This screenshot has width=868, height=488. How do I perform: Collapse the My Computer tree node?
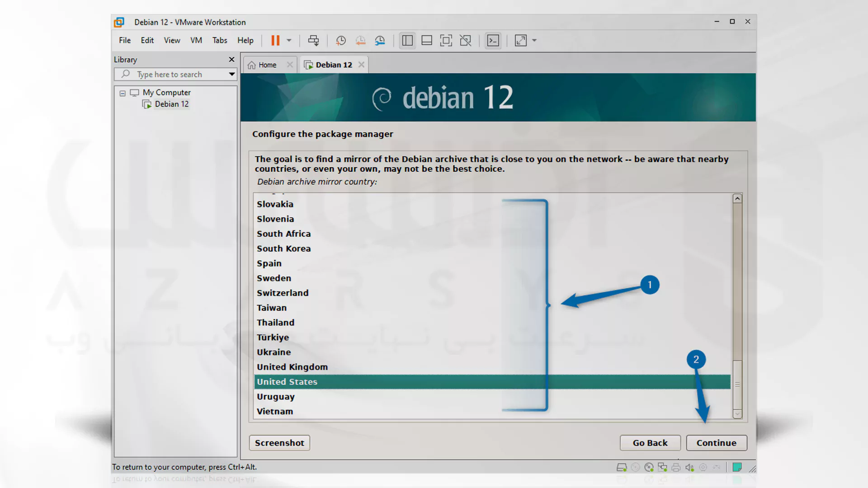tap(123, 94)
